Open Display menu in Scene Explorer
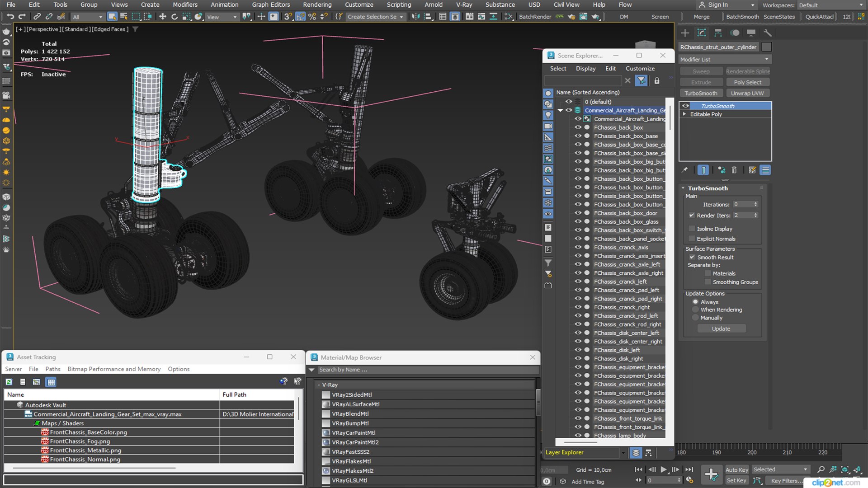The width and height of the screenshot is (868, 488). [x=585, y=68]
